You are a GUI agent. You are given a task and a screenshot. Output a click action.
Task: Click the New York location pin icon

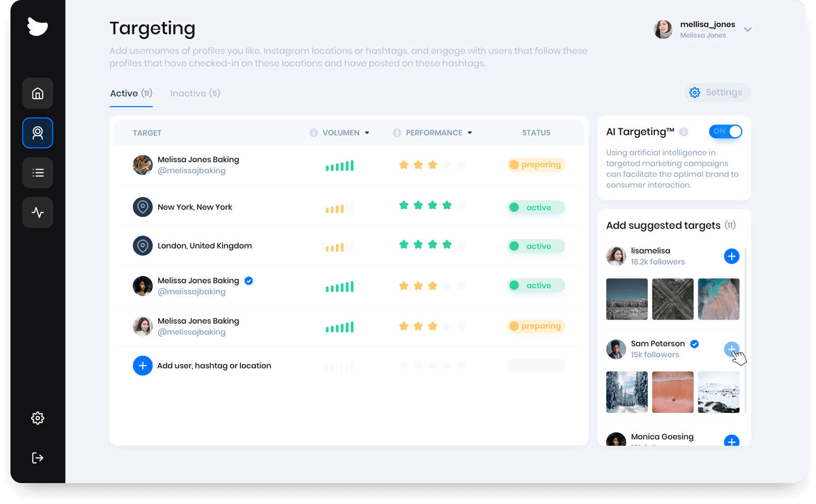pos(142,207)
